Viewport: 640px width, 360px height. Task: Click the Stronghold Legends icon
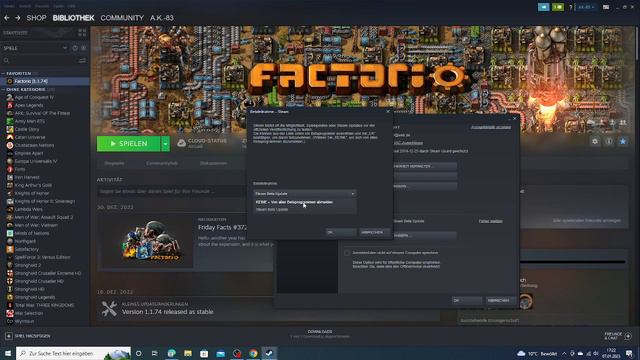click(x=10, y=297)
